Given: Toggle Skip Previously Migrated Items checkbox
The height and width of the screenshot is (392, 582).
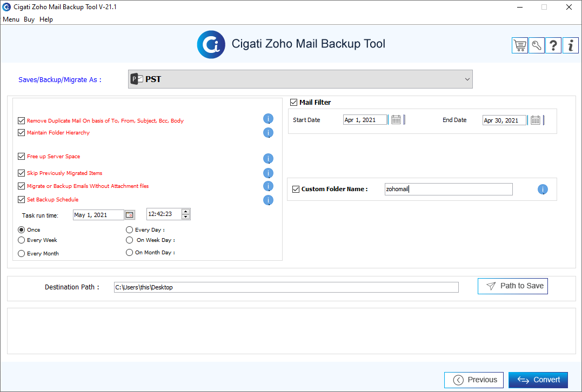Looking at the screenshot, I should pos(21,173).
